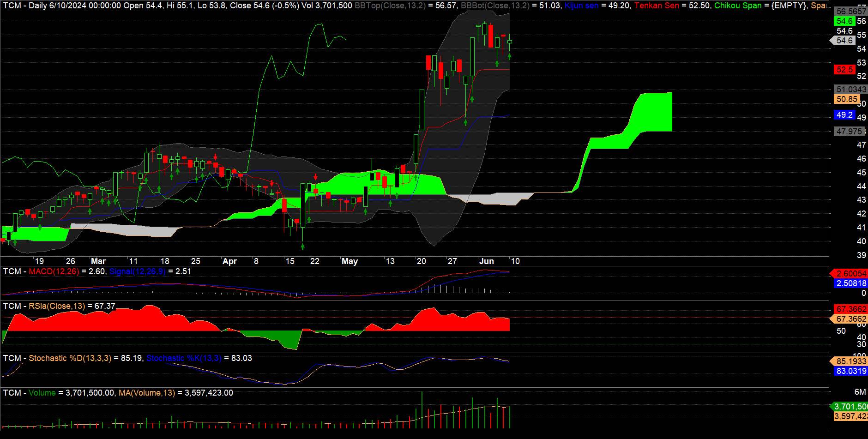This screenshot has width=868, height=439.
Task: Click the '22' date axis label
Action: click(315, 261)
